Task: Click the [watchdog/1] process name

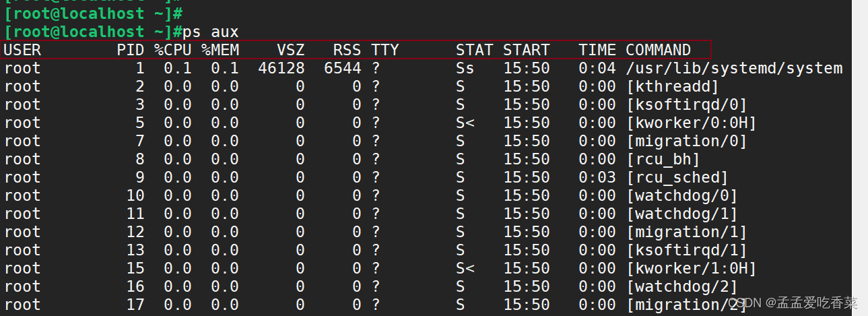Action: (682, 214)
